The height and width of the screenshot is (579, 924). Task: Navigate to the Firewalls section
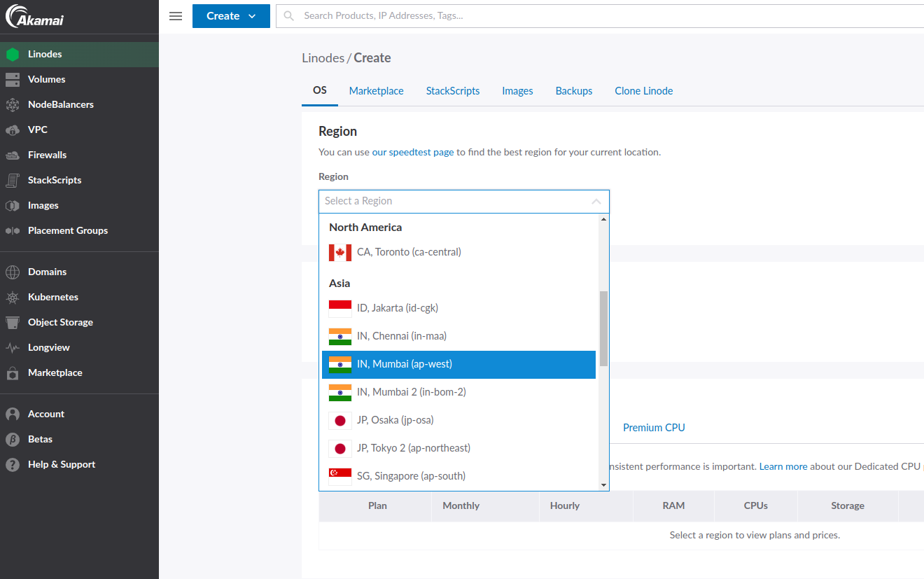48,155
